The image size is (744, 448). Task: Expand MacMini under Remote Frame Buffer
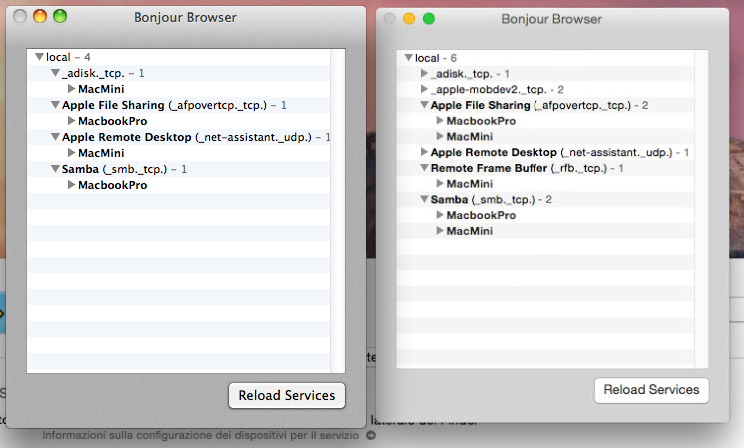click(x=440, y=184)
